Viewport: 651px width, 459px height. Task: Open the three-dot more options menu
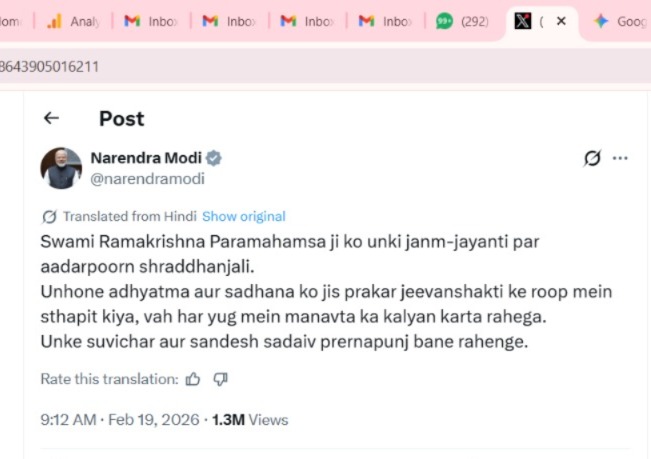[x=621, y=158]
